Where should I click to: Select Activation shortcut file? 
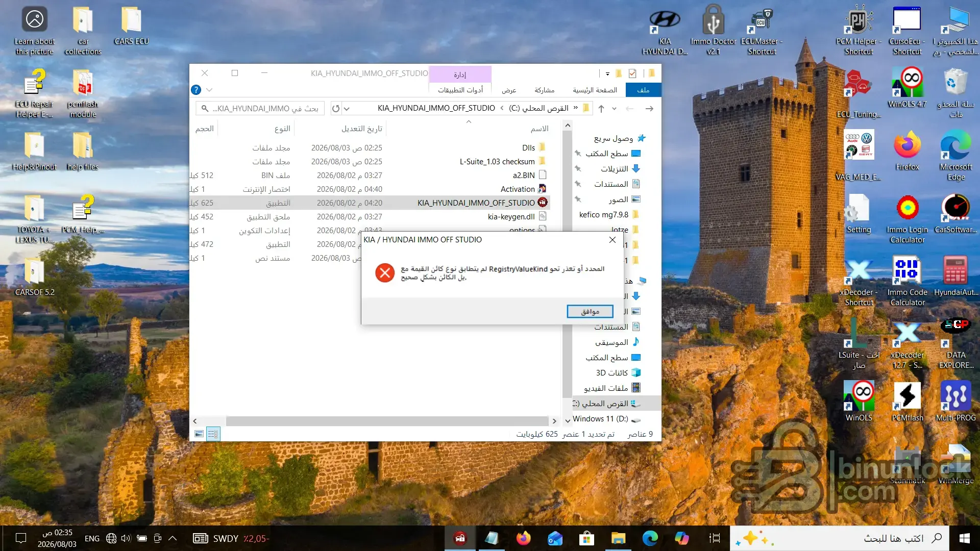click(370, 189)
